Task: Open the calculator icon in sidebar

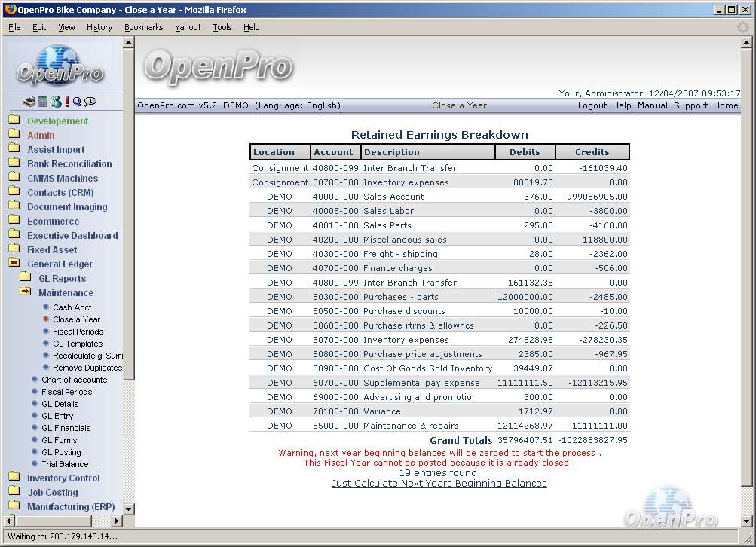Action: tap(43, 102)
